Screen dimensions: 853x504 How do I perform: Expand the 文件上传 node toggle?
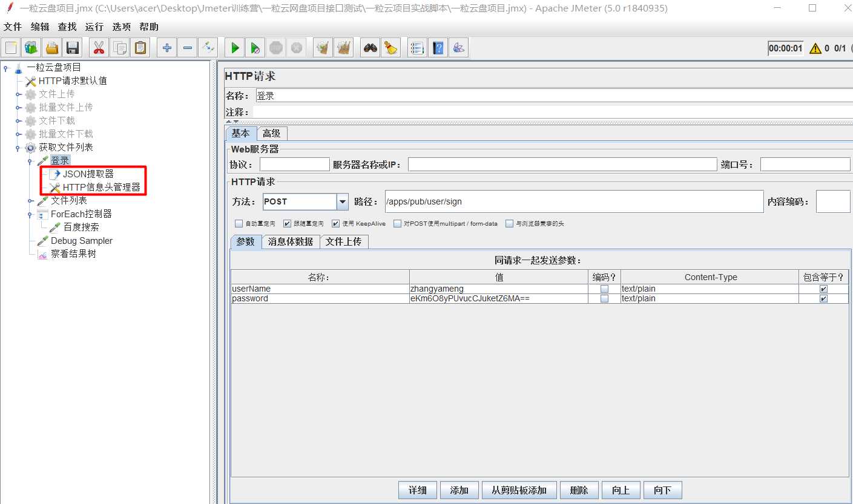[19, 94]
